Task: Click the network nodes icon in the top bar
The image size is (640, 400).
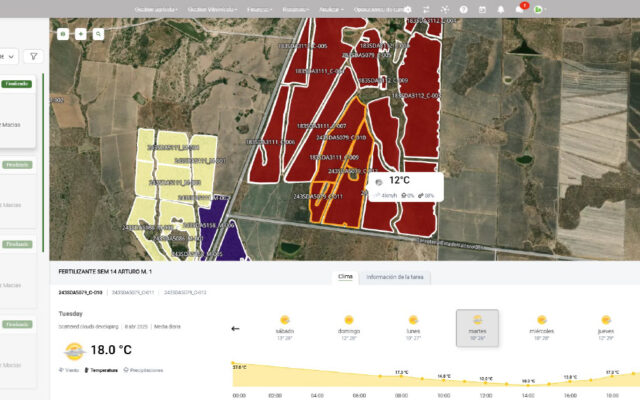Action: point(445,9)
